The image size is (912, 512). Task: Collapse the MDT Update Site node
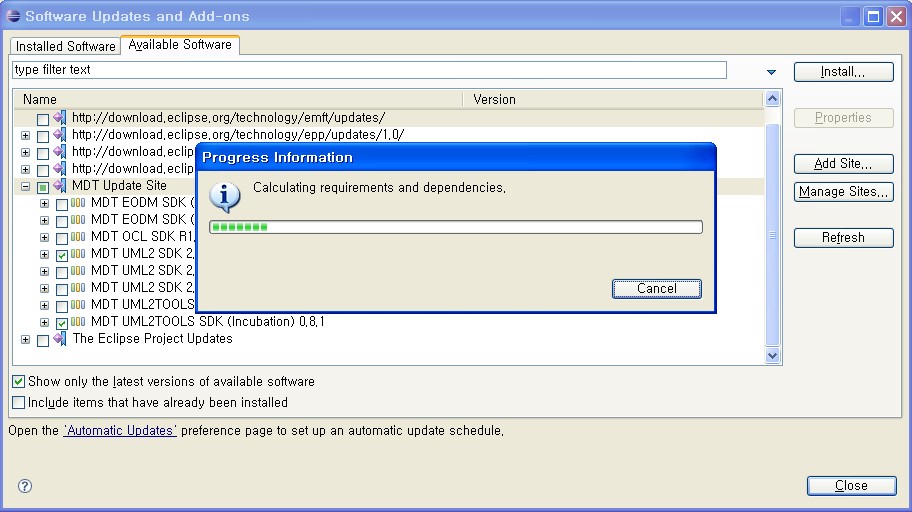(26, 187)
